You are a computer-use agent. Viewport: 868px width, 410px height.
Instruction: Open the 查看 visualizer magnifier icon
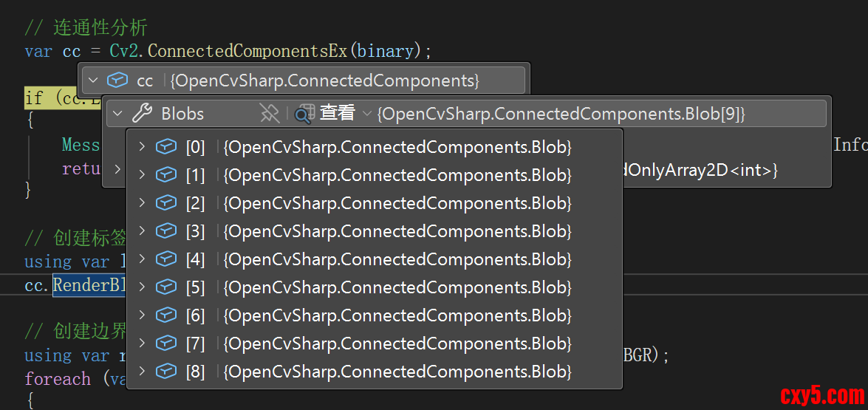click(304, 114)
